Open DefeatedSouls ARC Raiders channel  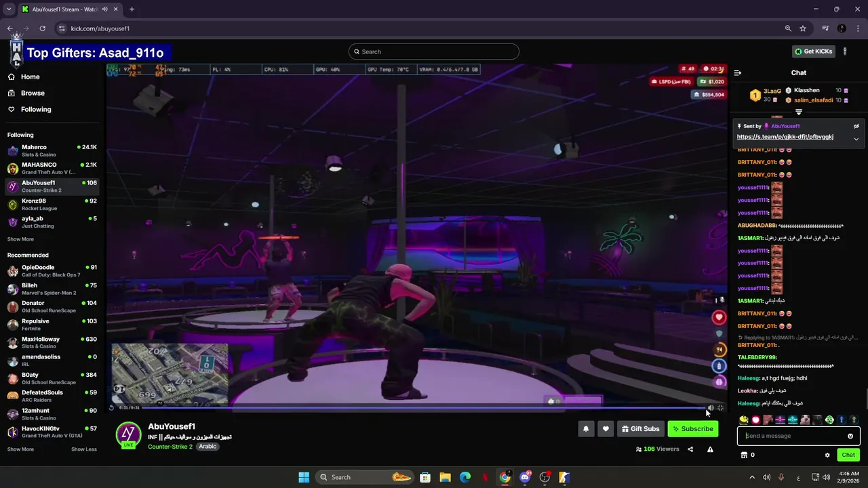click(x=52, y=396)
